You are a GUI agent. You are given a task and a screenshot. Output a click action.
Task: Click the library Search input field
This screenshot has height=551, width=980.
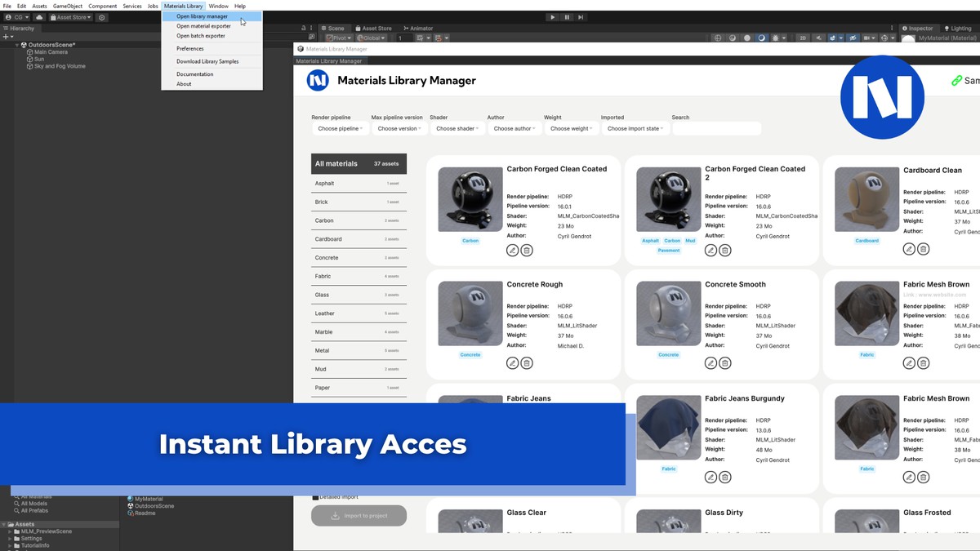[x=716, y=128]
